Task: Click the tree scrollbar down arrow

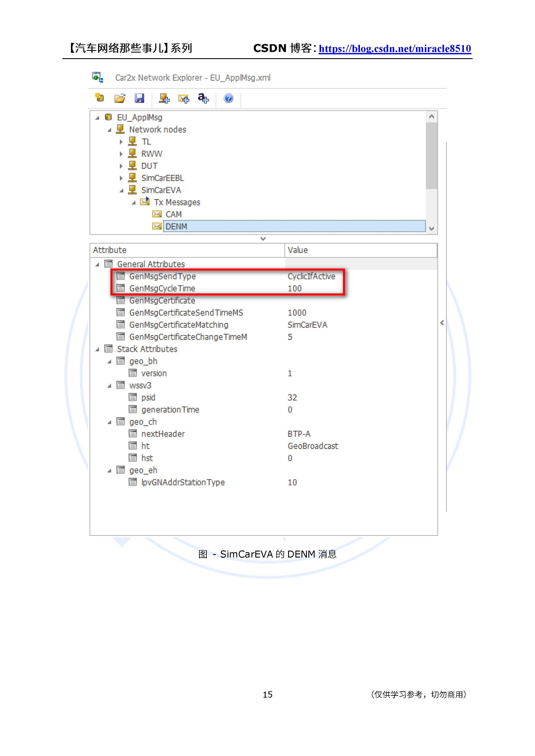Action: [x=431, y=228]
